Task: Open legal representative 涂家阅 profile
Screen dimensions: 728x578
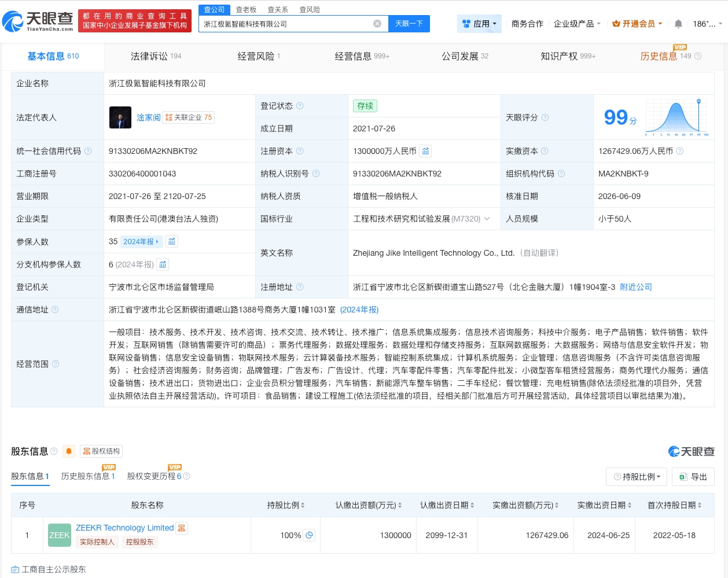Action: click(149, 117)
